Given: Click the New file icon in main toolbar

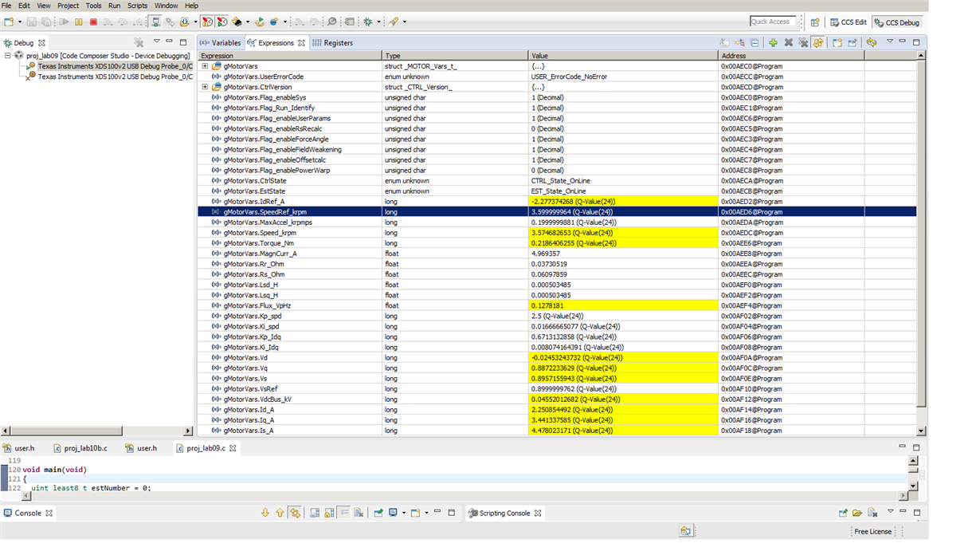Looking at the screenshot, I should [8, 22].
